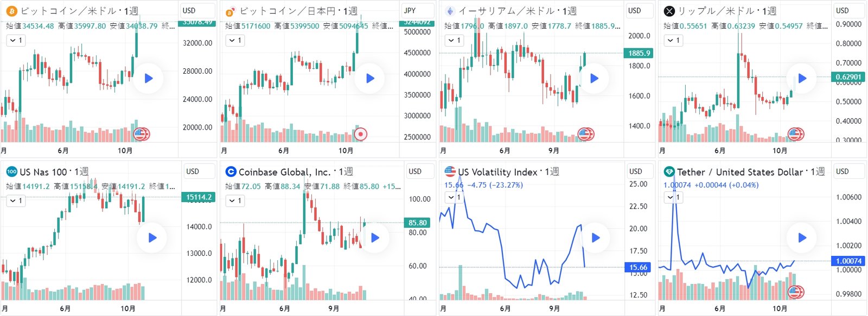Click US flag event marker on Bitcoin/USD chart

[x=141, y=134]
